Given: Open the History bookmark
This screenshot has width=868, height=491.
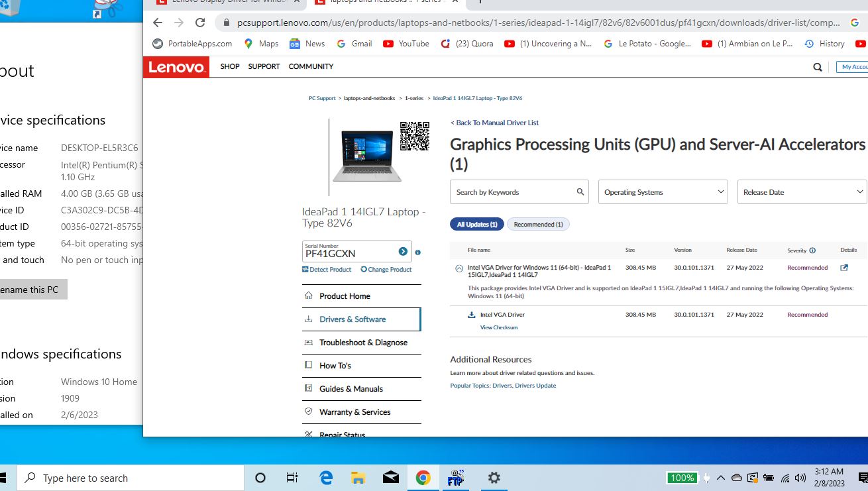Looking at the screenshot, I should coord(824,44).
